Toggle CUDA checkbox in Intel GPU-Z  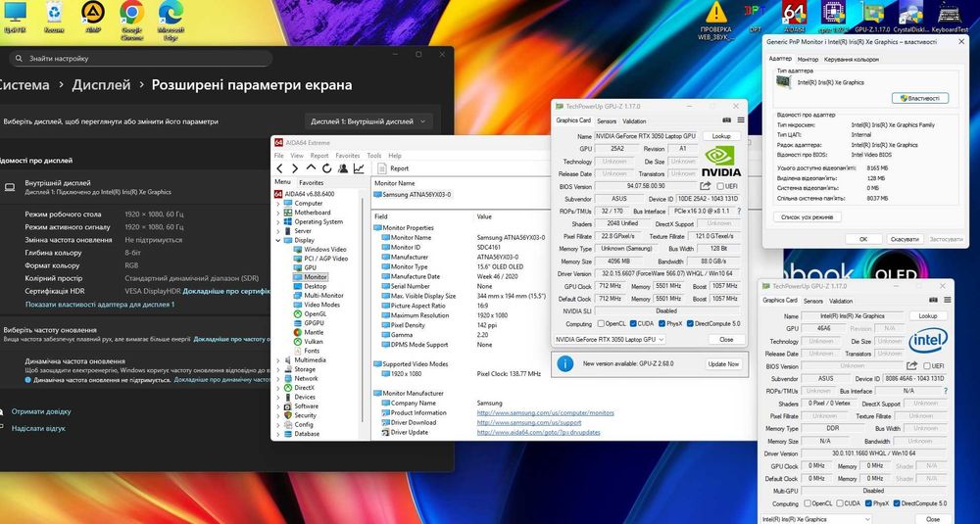(x=840, y=503)
